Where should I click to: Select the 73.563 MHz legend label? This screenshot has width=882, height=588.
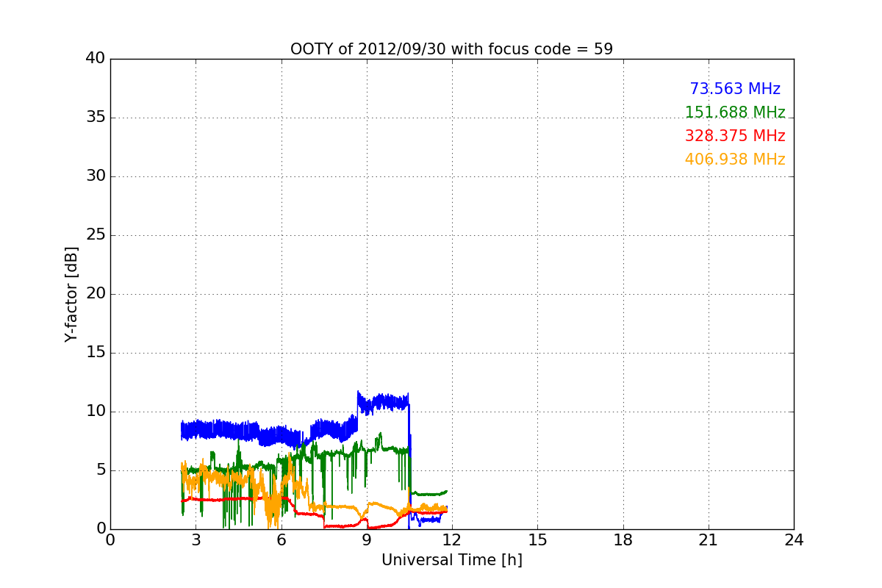tap(735, 89)
